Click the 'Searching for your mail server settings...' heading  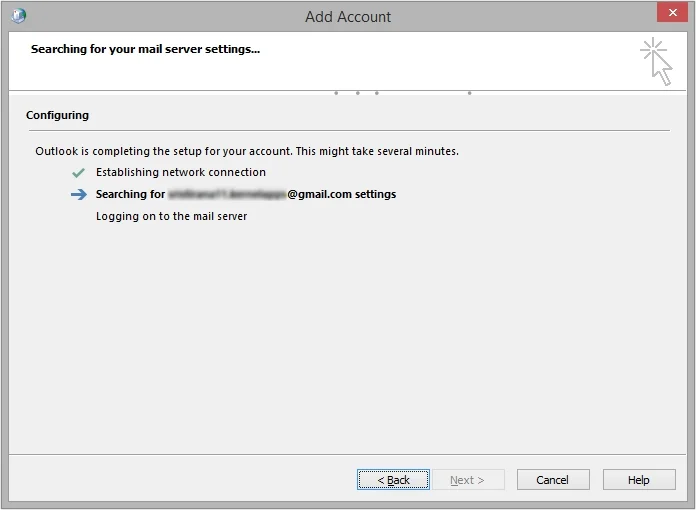pyautogui.click(x=145, y=49)
